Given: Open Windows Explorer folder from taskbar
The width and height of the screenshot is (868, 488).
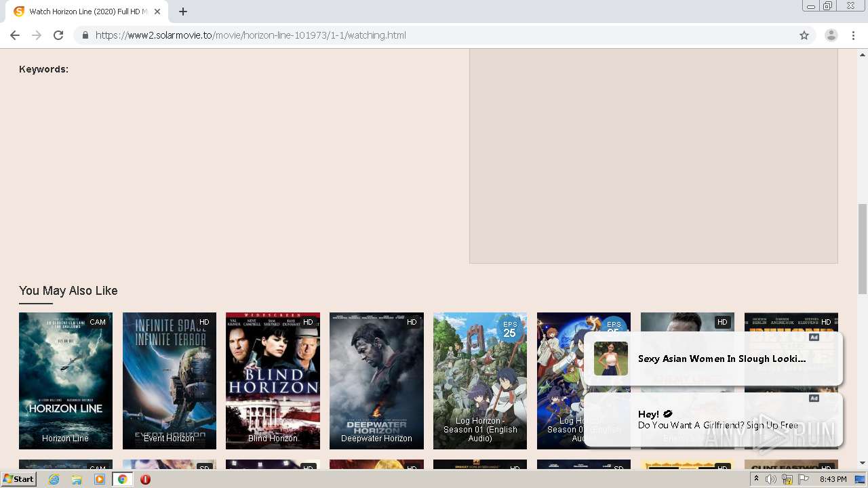Looking at the screenshot, I should [77, 479].
